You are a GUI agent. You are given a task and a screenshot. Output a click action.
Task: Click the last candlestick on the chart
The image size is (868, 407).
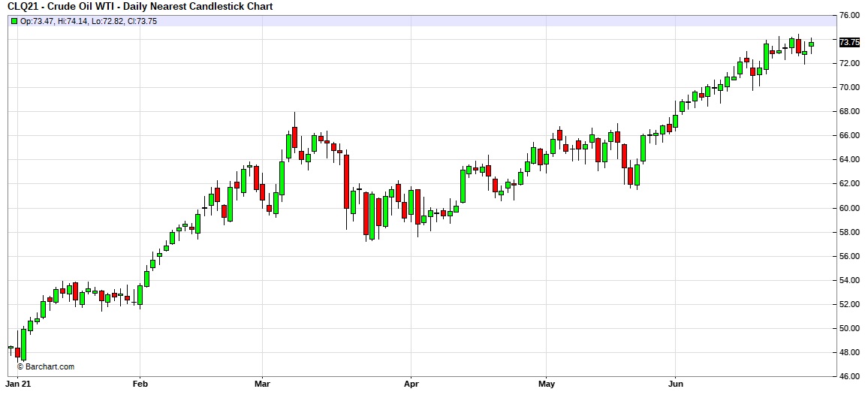(x=811, y=44)
